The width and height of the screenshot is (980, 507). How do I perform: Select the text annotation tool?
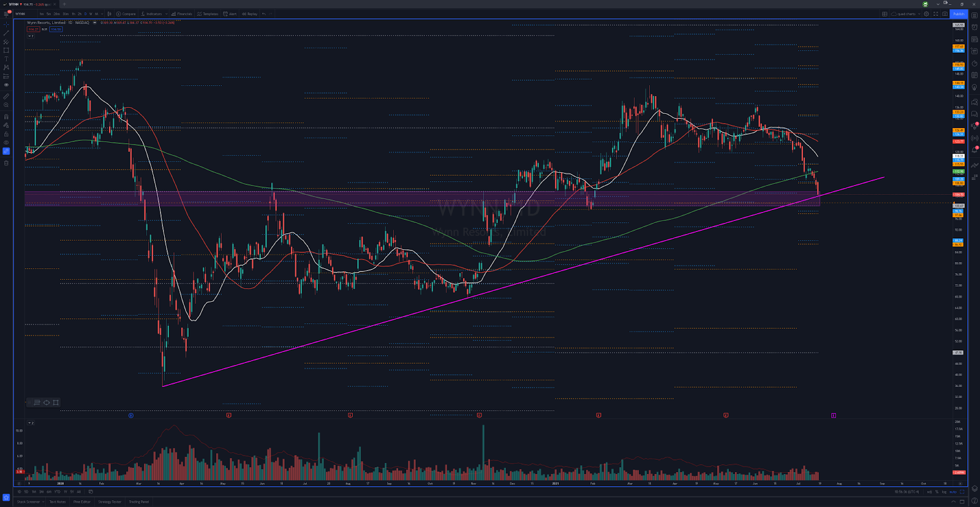6,59
